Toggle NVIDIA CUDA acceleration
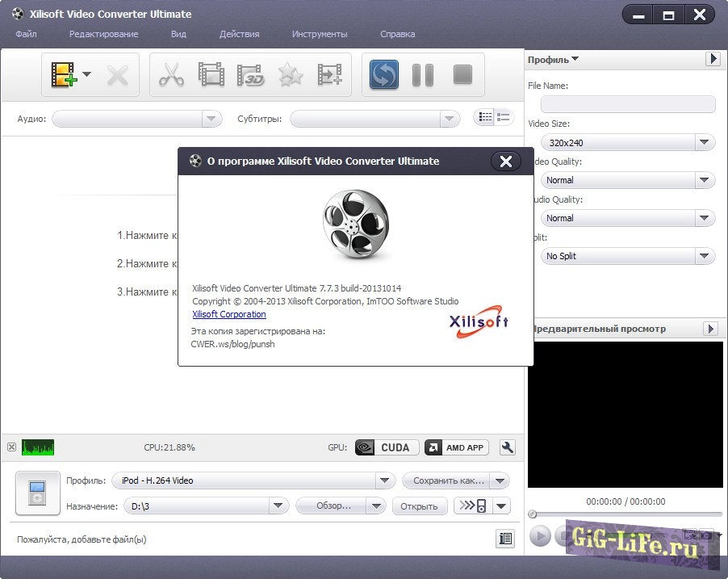 pyautogui.click(x=387, y=447)
